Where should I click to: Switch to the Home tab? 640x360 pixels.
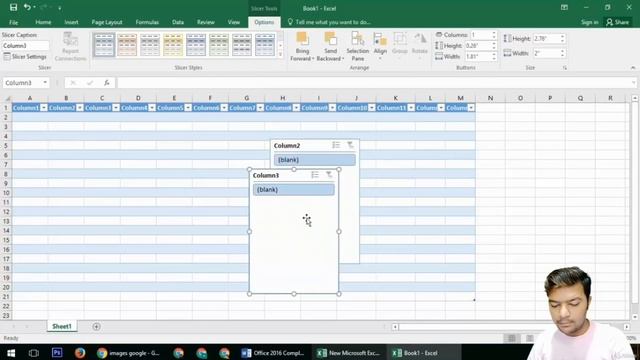[x=43, y=22]
